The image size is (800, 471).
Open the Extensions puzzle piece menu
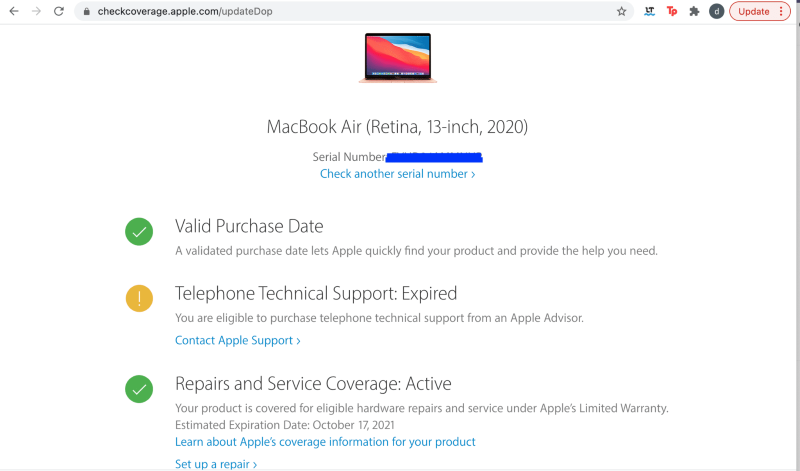pos(694,12)
